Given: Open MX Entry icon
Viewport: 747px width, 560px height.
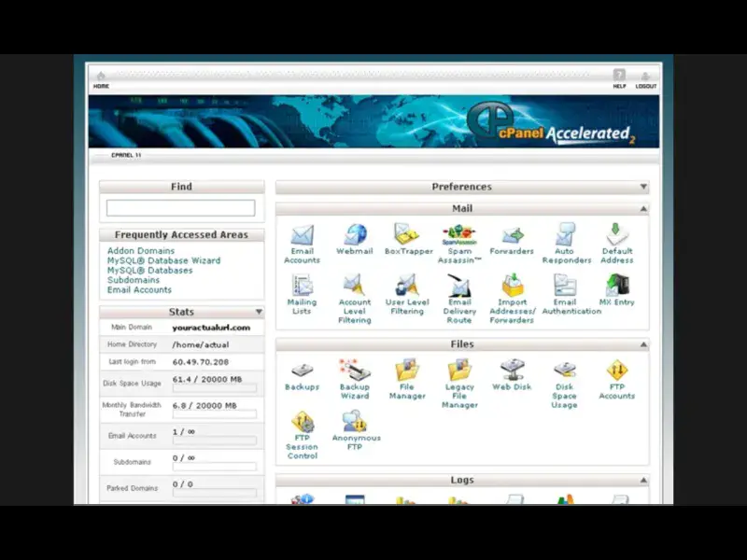Looking at the screenshot, I should 617,286.
